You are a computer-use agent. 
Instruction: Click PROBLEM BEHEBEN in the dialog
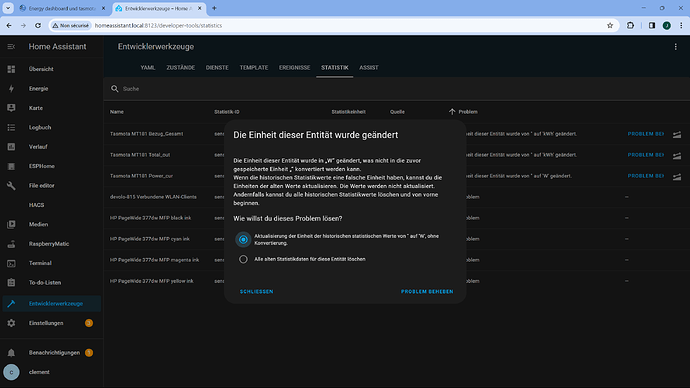427,292
